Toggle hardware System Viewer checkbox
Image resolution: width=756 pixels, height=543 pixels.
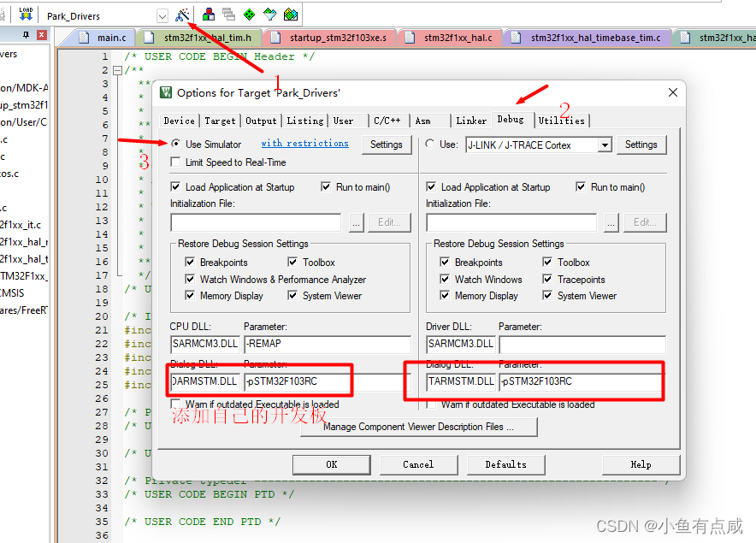pos(547,295)
